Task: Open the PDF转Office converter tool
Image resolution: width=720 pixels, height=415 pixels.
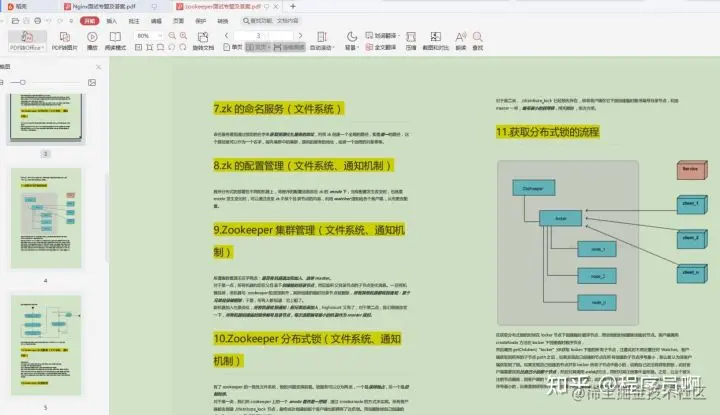Action: [27, 41]
